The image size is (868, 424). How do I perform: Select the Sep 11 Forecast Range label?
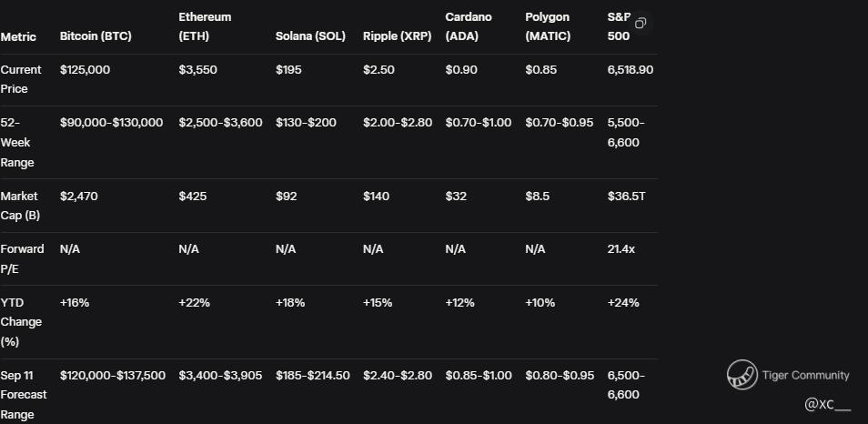24,395
